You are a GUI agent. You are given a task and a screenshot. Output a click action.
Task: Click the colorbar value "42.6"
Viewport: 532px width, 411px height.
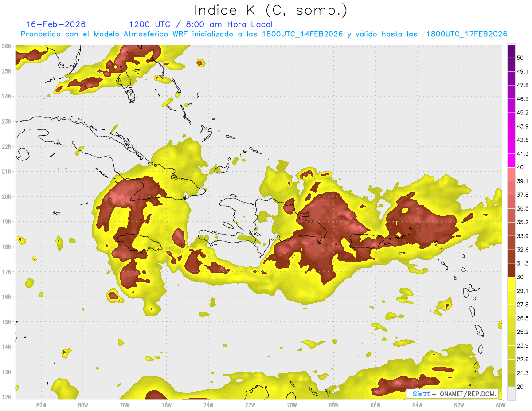[x=522, y=140]
